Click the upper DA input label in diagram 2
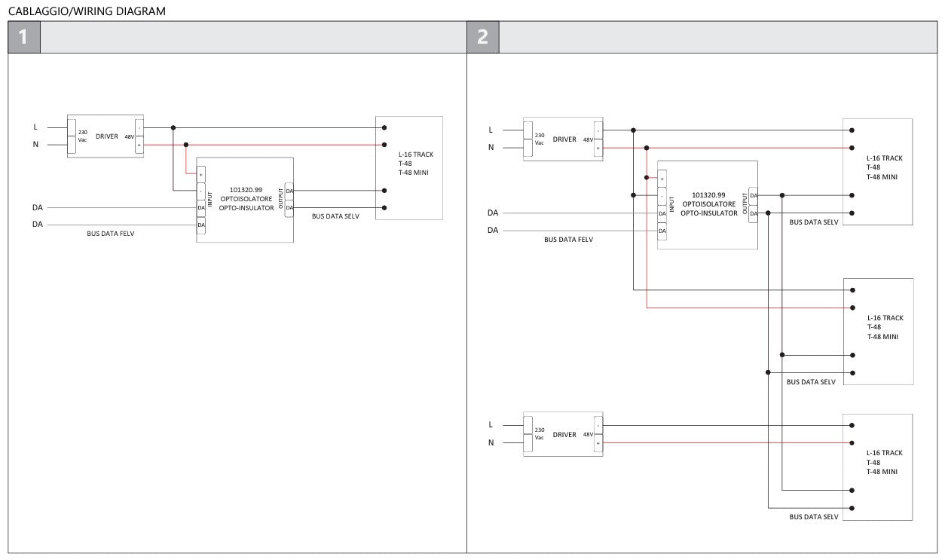 (493, 213)
